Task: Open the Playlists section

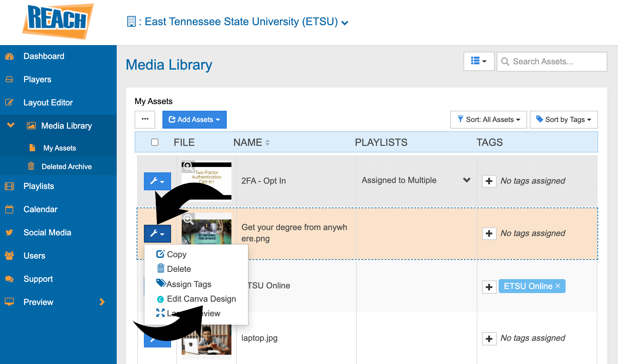Action: [x=39, y=186]
